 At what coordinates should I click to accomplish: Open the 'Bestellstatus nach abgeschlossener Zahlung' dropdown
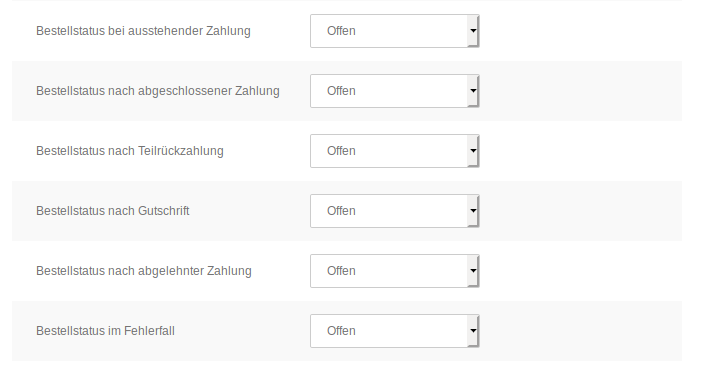[394, 91]
